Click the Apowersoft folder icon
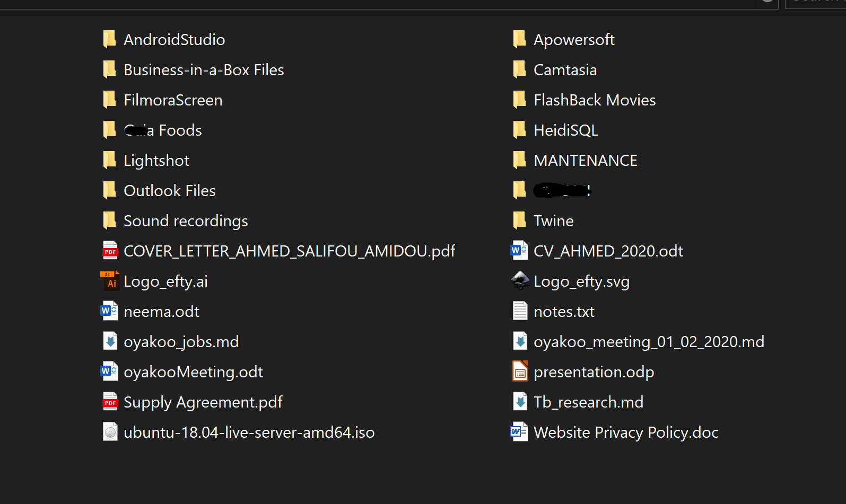The height and width of the screenshot is (504, 846). [x=519, y=39]
